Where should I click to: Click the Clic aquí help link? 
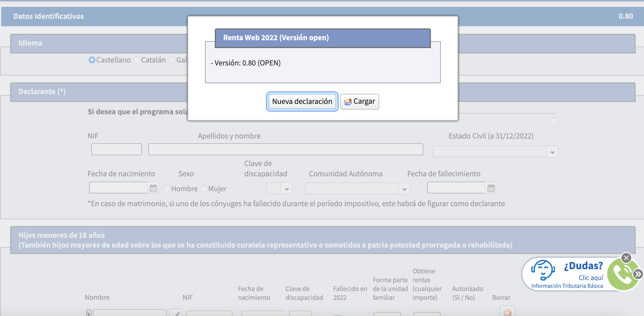pyautogui.click(x=591, y=278)
